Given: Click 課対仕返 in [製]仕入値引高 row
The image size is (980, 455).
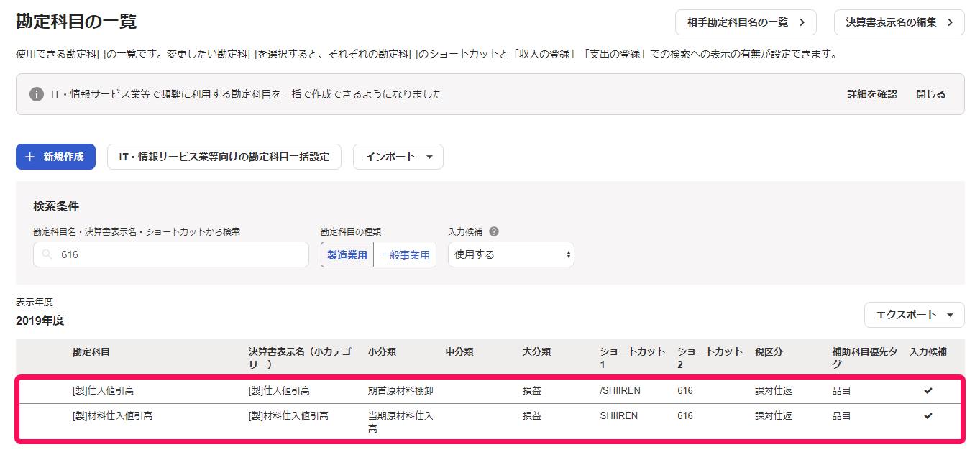Looking at the screenshot, I should coord(774,391).
